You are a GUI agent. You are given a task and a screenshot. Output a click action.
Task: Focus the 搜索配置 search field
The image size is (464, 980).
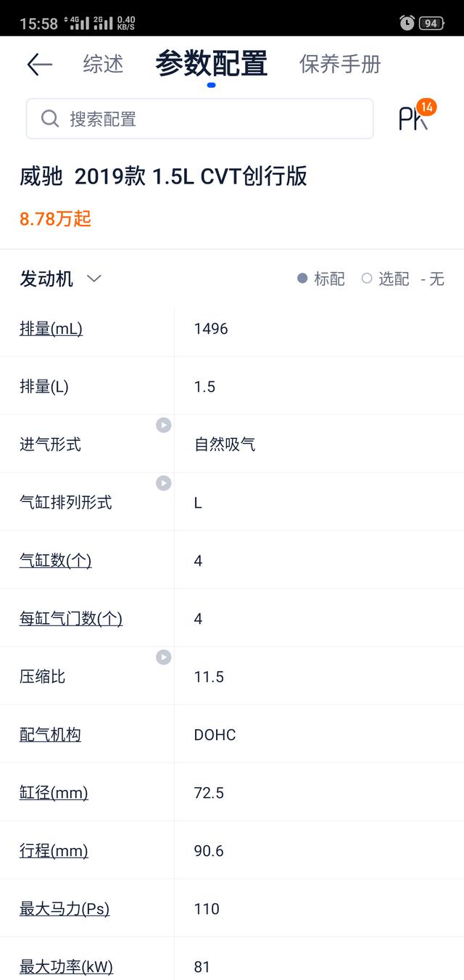coord(200,119)
